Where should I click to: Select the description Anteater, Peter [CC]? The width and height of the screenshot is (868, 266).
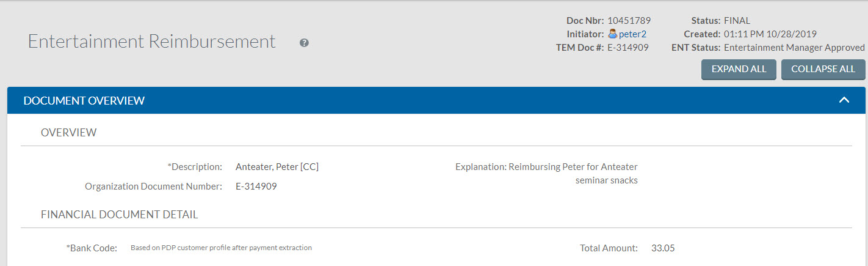tap(277, 167)
